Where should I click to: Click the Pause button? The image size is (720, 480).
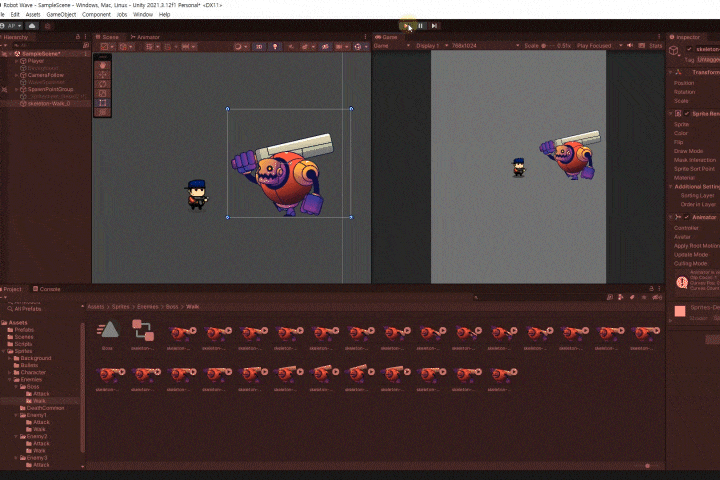pyautogui.click(x=420, y=26)
